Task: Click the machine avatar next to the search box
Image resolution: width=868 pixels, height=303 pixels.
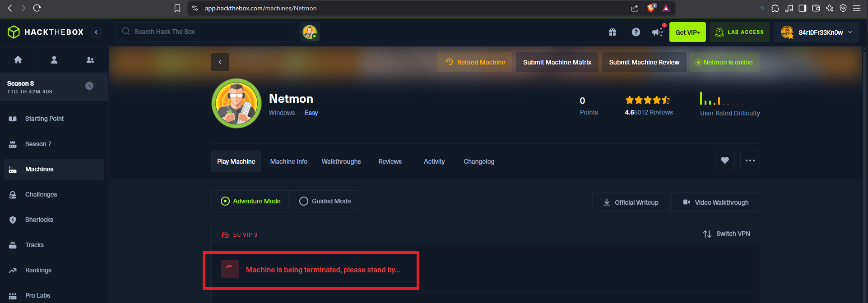Action: coord(310,32)
